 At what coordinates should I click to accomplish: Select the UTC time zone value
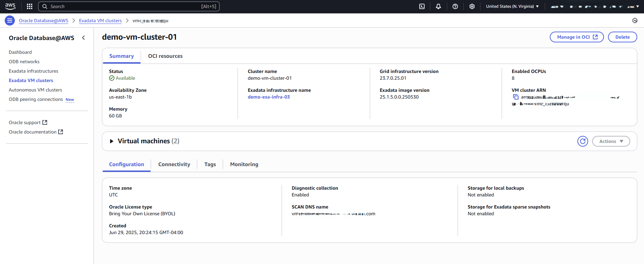click(113, 195)
